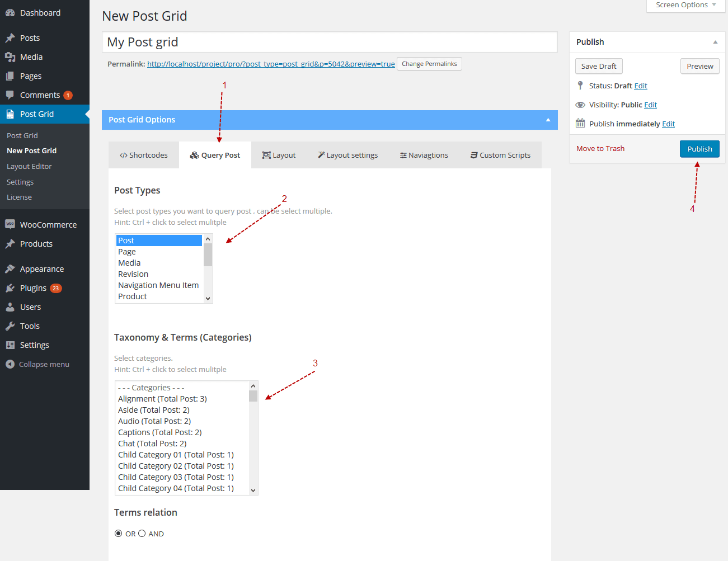The width and height of the screenshot is (728, 561).
Task: Click the Post Grid menu icon
Action: tap(10, 114)
